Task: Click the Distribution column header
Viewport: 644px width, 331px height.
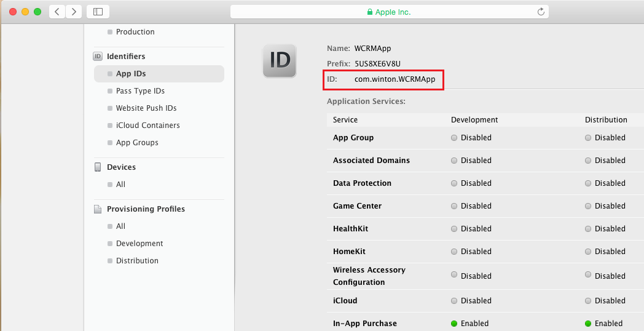Action: (x=606, y=119)
